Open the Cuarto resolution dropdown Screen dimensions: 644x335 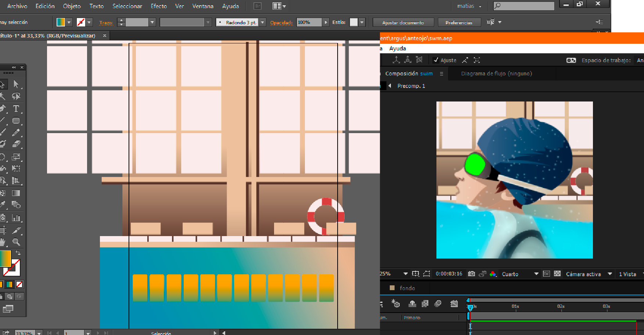point(520,274)
